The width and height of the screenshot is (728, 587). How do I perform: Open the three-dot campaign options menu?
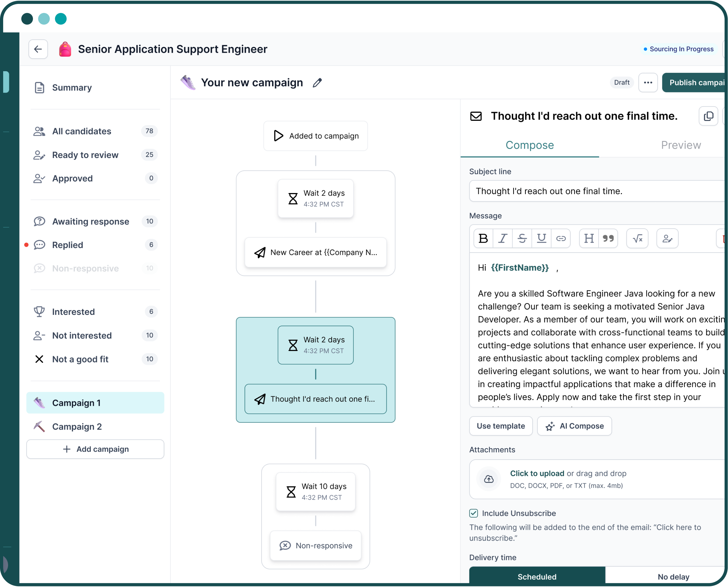(648, 83)
